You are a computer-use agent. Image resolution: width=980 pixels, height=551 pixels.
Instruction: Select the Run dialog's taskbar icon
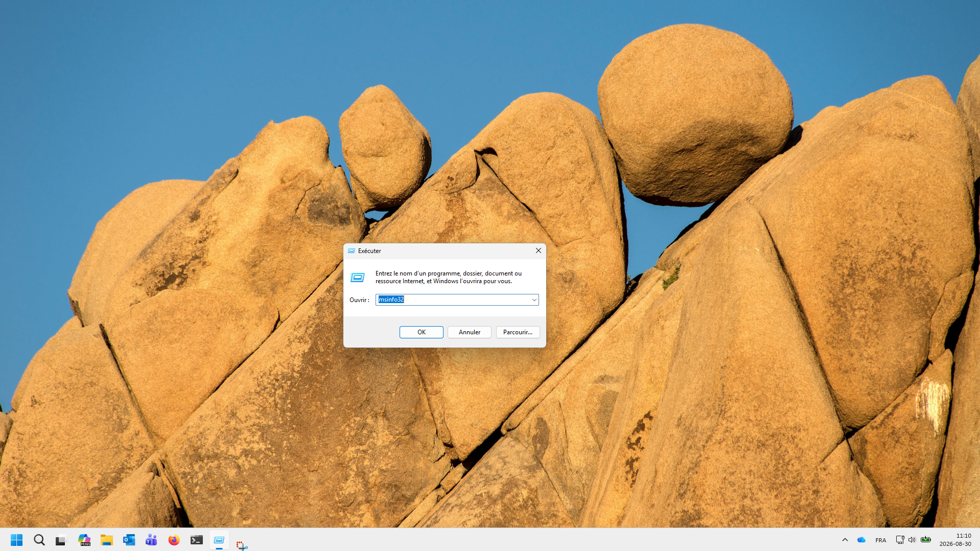[219, 540]
